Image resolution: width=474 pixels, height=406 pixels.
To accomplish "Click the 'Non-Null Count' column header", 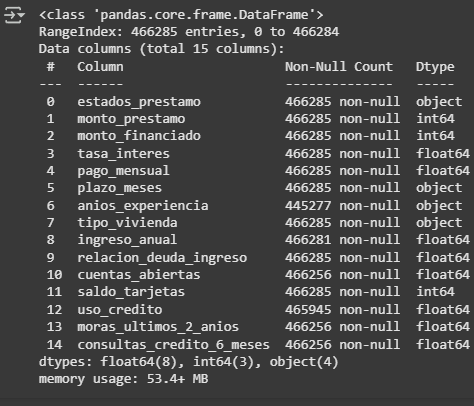I will (x=339, y=67).
